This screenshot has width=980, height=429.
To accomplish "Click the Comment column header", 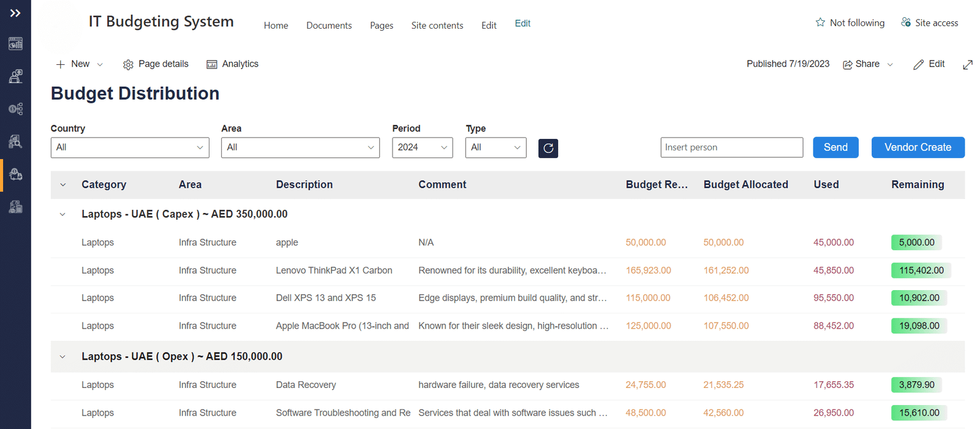I will 442,185.
